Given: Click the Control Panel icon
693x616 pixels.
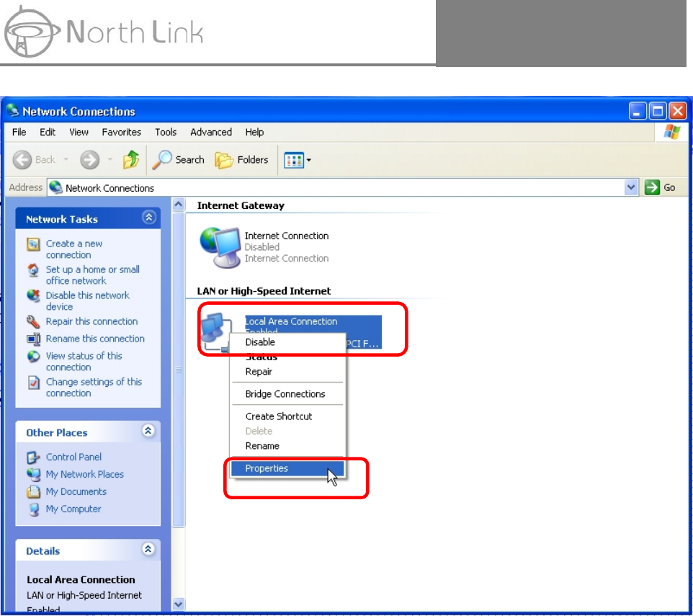Looking at the screenshot, I should (x=33, y=457).
